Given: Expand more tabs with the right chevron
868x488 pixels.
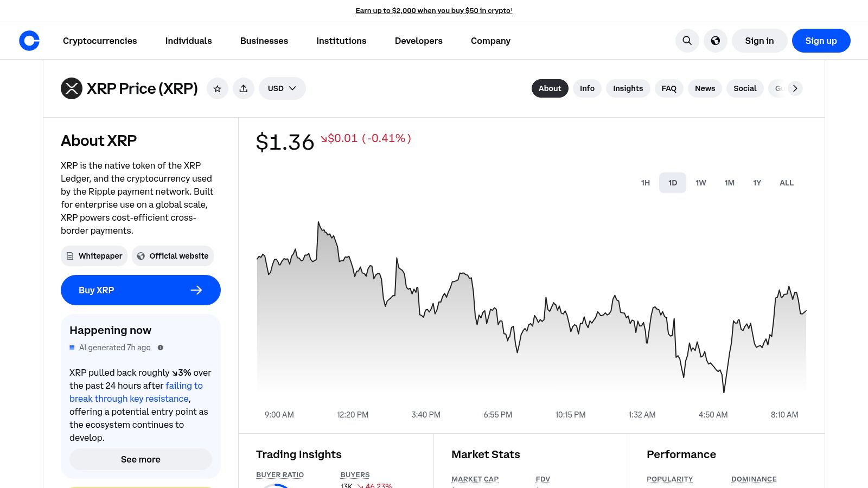Looking at the screenshot, I should coord(795,88).
